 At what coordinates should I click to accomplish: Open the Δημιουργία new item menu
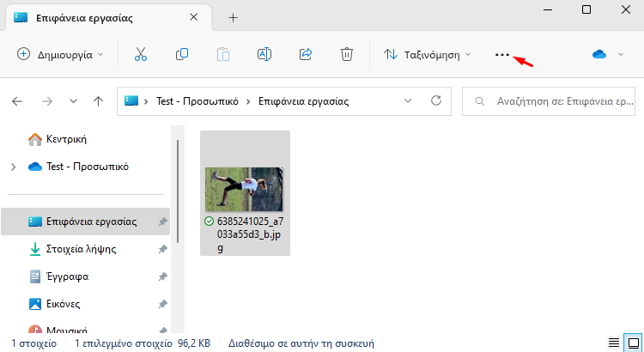point(60,54)
